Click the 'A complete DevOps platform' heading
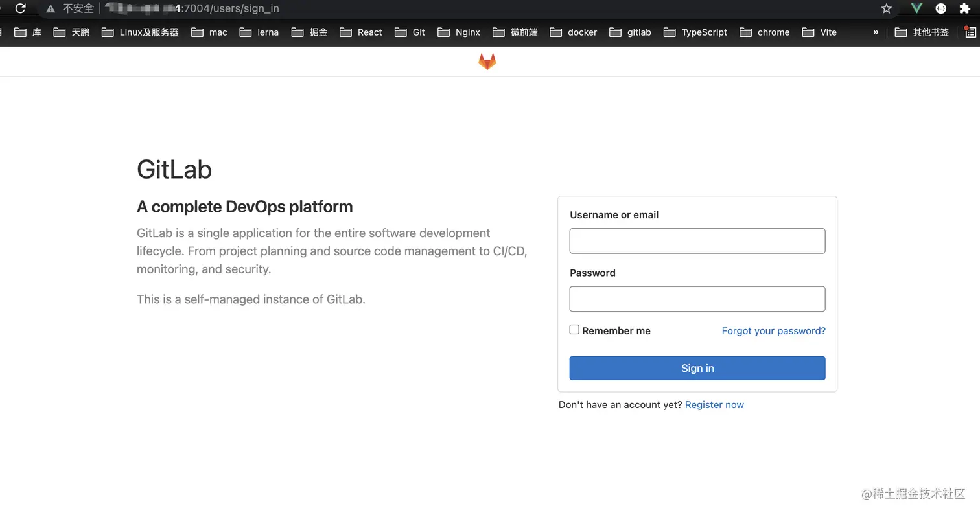 (245, 207)
